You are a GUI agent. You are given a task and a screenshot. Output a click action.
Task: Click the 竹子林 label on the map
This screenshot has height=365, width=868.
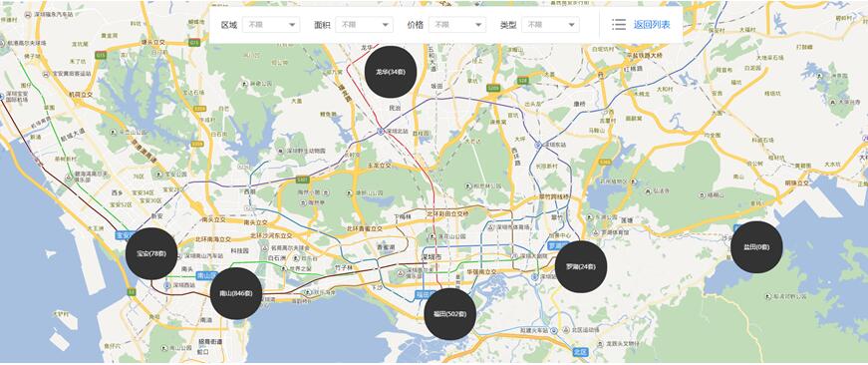343,267
